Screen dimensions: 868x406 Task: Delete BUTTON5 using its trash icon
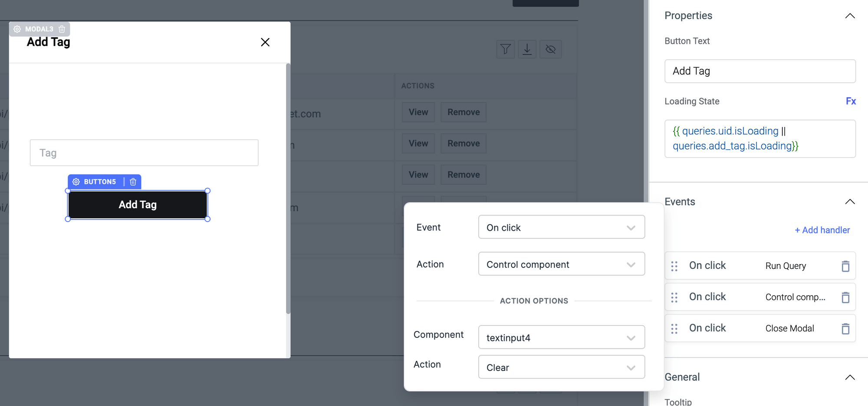point(133,182)
